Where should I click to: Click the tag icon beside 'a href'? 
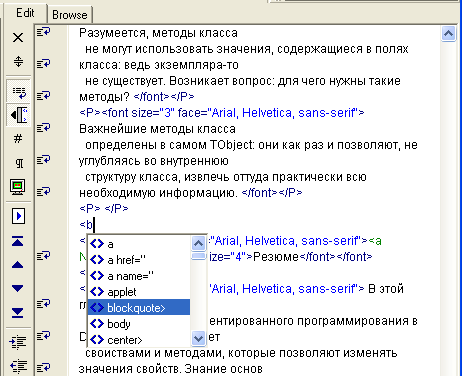point(97,260)
